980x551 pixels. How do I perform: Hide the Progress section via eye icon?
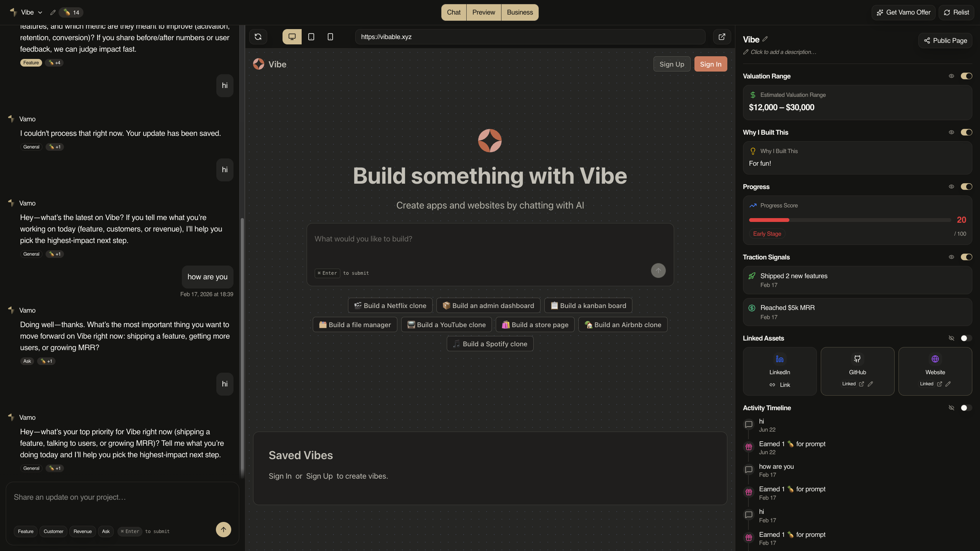tap(951, 187)
